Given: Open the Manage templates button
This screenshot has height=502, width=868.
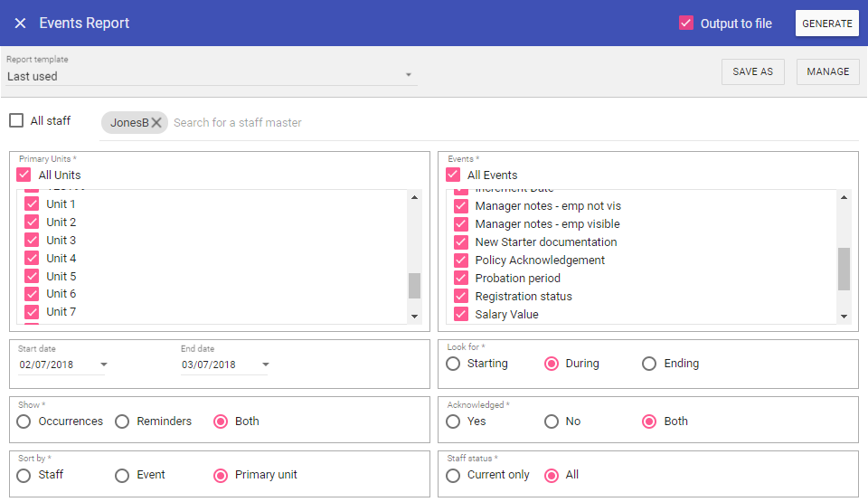Looking at the screenshot, I should click(827, 72).
